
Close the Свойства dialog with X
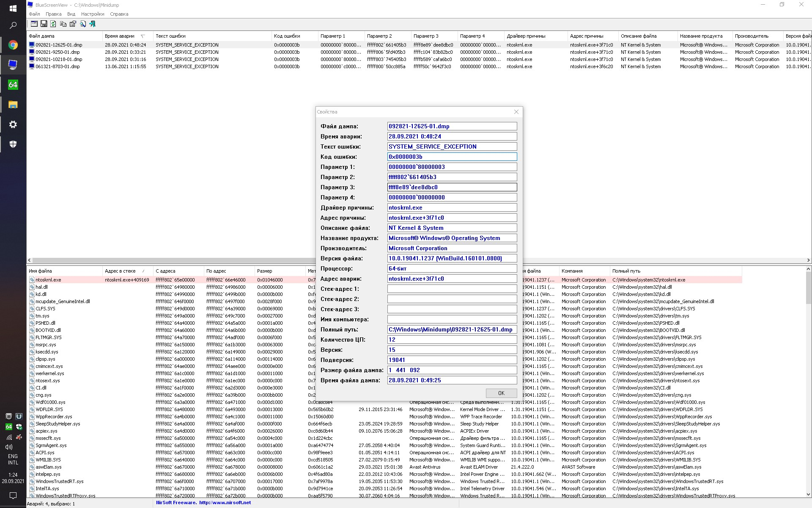(x=516, y=112)
